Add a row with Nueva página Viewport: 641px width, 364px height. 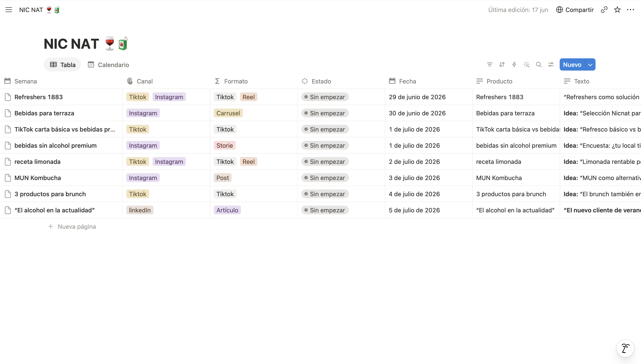72,227
